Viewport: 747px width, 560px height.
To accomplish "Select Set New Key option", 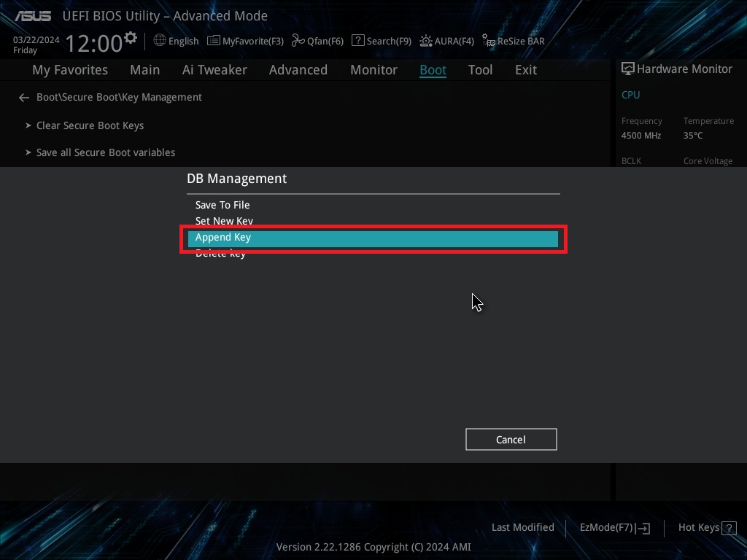I will pyautogui.click(x=224, y=221).
